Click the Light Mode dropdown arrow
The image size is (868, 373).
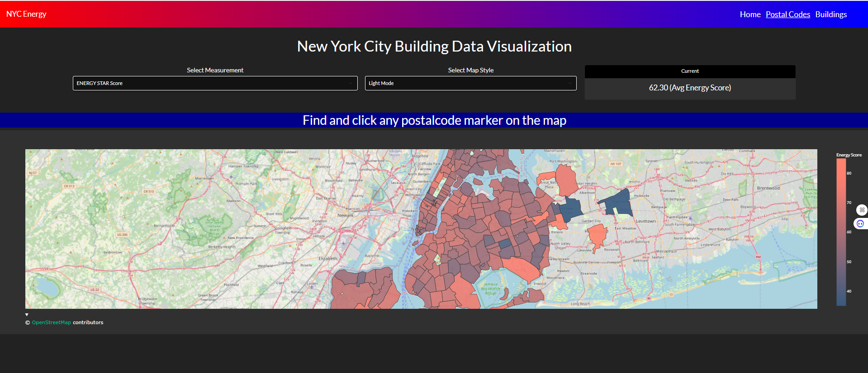click(569, 83)
